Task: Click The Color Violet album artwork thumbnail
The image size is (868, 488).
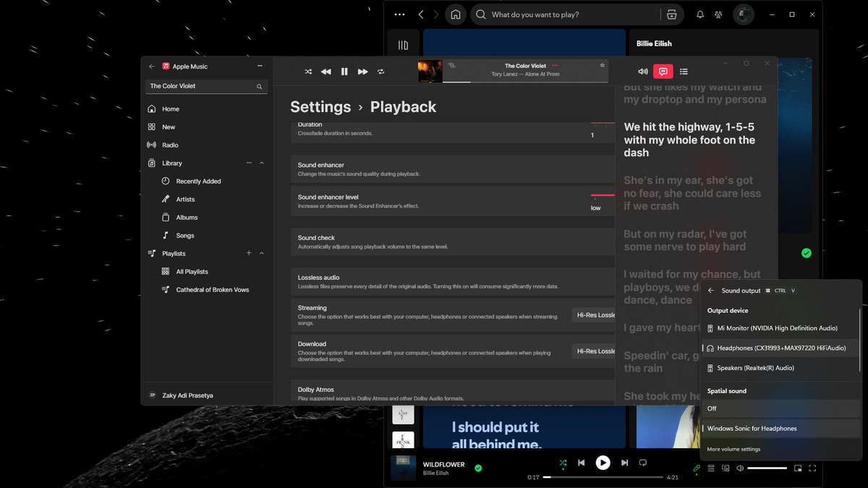Action: click(430, 72)
